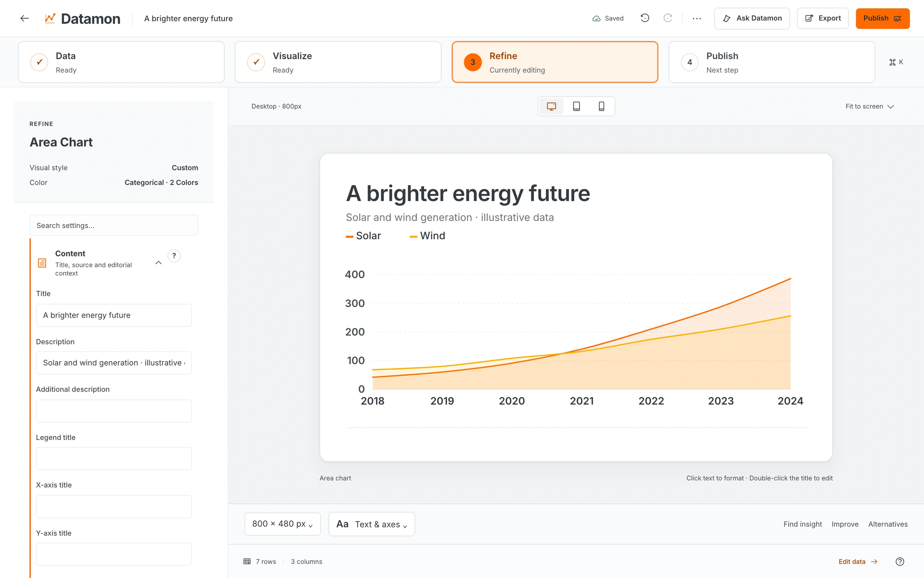
Task: Click the Additional description input field
Action: pyautogui.click(x=114, y=411)
